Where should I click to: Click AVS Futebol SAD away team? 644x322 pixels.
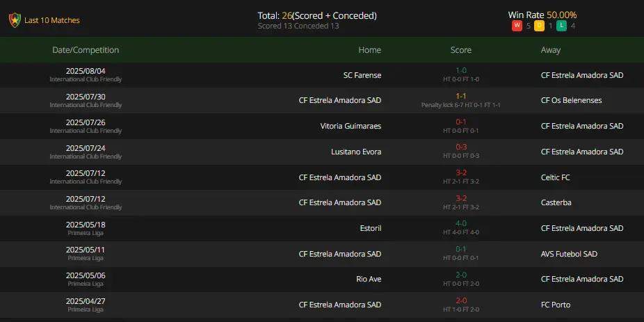click(570, 254)
